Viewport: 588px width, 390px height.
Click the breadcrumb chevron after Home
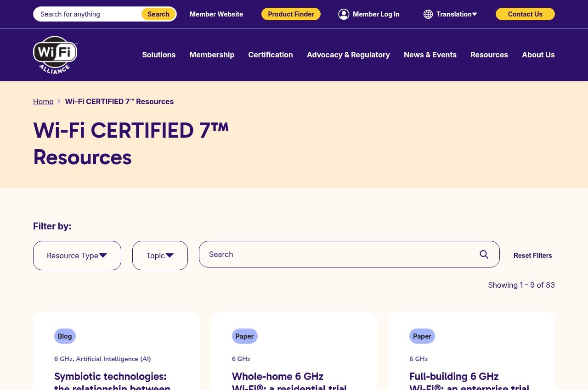(x=59, y=101)
